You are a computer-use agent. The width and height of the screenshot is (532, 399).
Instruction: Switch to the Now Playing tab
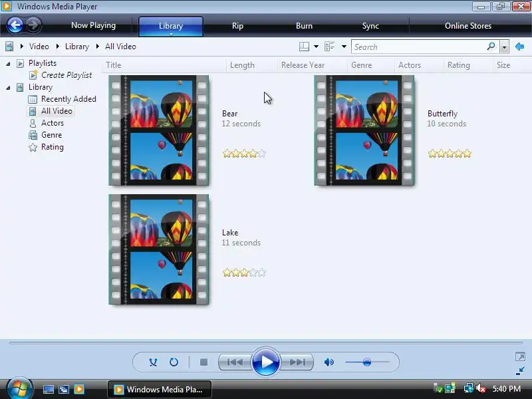[x=93, y=25]
